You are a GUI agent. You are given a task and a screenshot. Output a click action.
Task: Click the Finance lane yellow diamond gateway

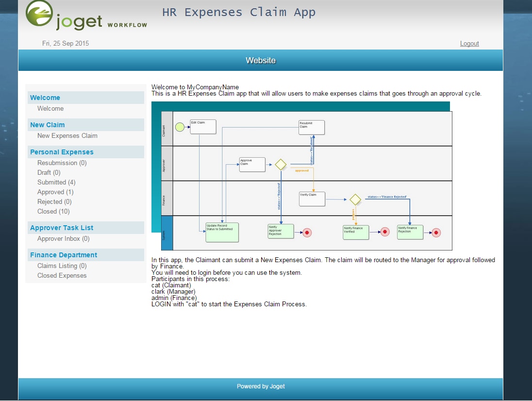tap(355, 200)
